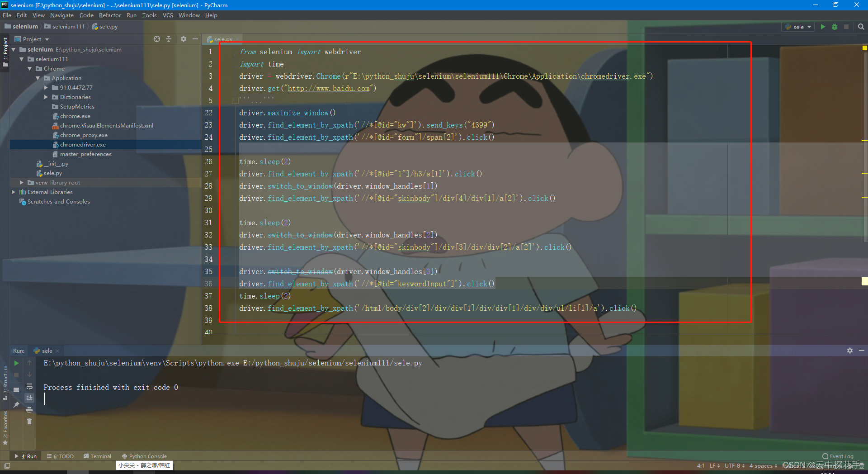Expand the Dictionaries folder
This screenshot has width=868, height=474.
46,97
